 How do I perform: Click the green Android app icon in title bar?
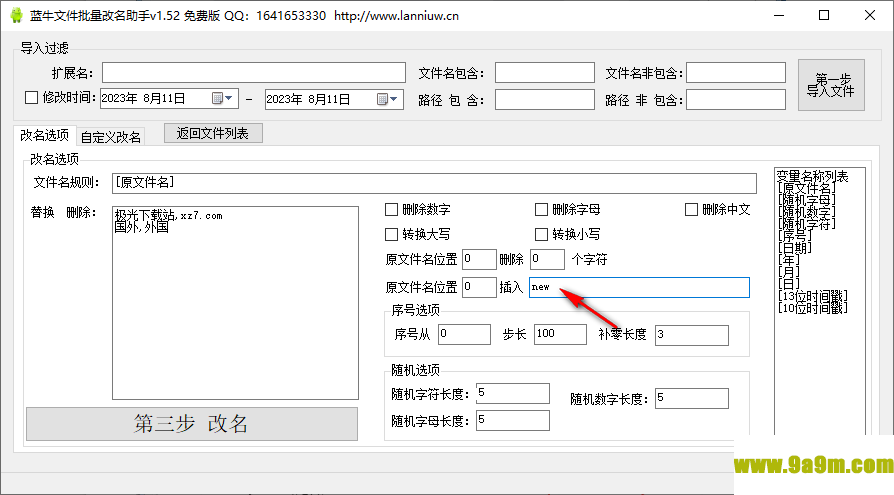coord(17,15)
